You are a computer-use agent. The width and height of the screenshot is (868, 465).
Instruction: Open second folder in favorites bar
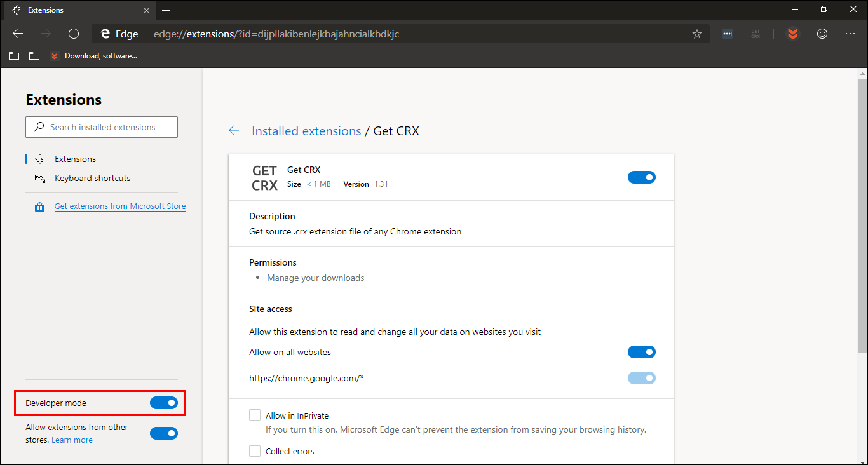click(x=34, y=56)
